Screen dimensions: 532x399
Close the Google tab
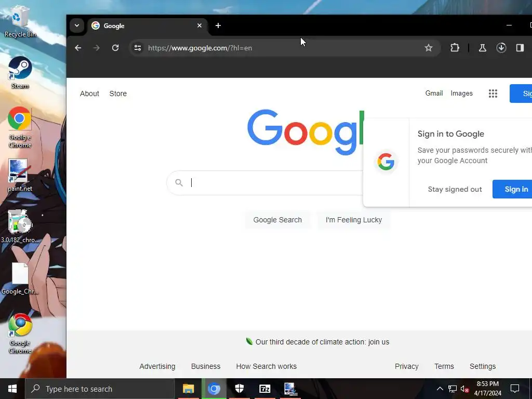[x=199, y=25]
